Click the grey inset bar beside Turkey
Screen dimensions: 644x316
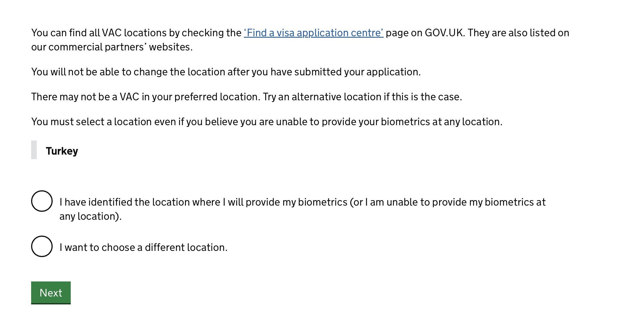(34, 150)
